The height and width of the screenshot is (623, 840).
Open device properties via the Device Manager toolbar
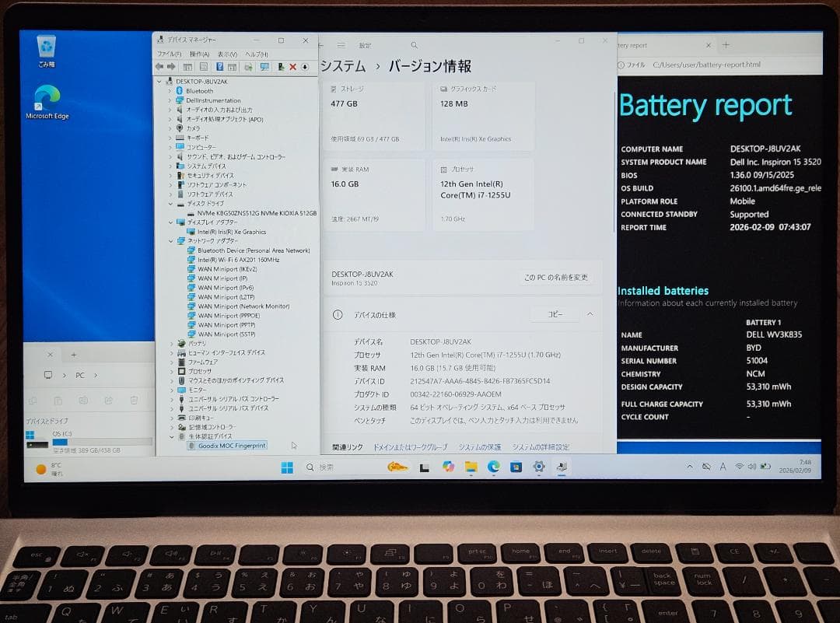(x=204, y=67)
